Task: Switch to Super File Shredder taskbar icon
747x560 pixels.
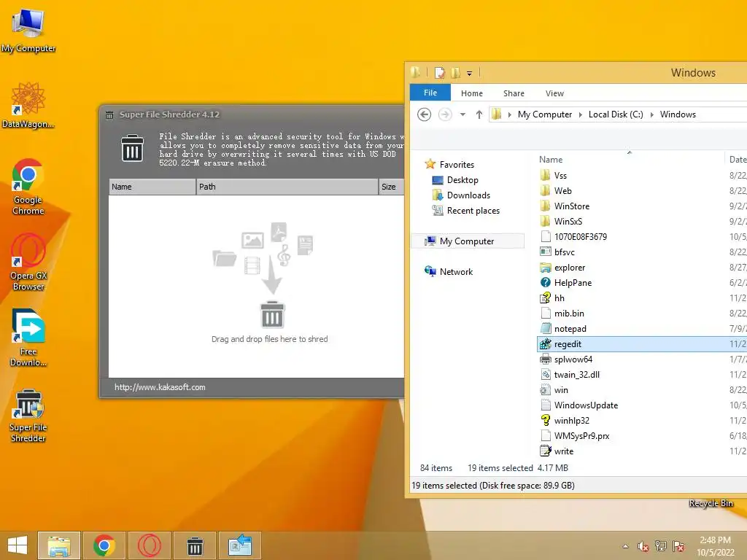Action: [x=195, y=545]
